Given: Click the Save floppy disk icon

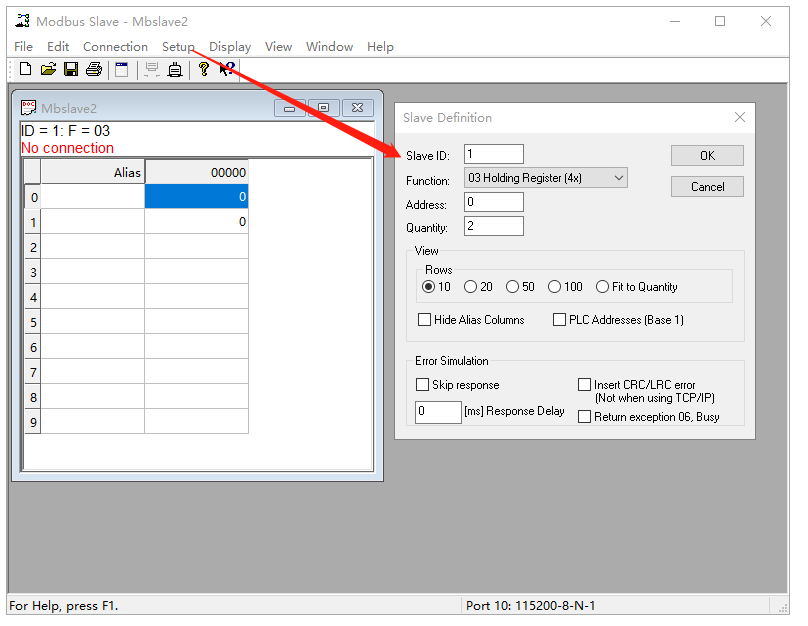Looking at the screenshot, I should tap(71, 69).
